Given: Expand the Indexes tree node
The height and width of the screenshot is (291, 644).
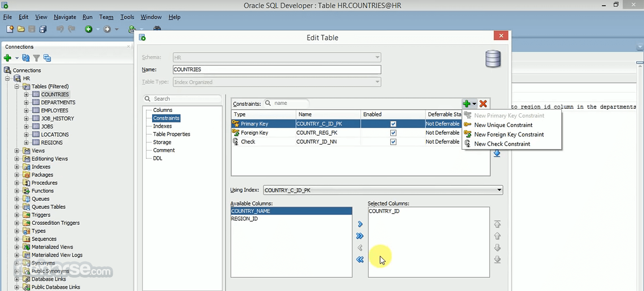Looking at the screenshot, I should 17,167.
